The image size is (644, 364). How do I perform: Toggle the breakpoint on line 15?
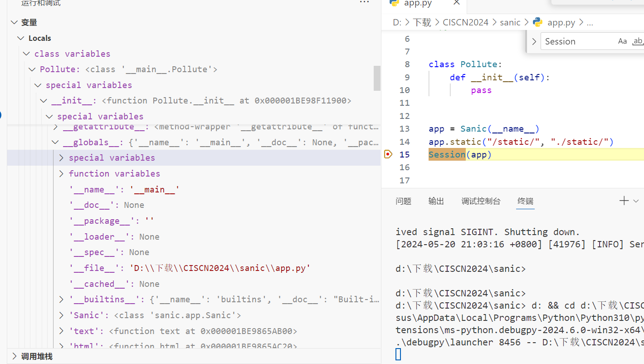[x=388, y=155]
